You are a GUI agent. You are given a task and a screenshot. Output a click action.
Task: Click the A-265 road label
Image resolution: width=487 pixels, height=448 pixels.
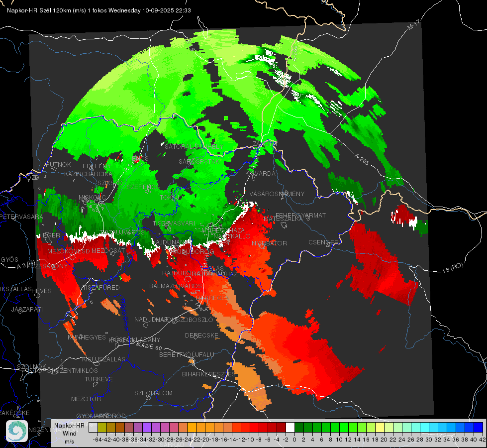(x=362, y=159)
